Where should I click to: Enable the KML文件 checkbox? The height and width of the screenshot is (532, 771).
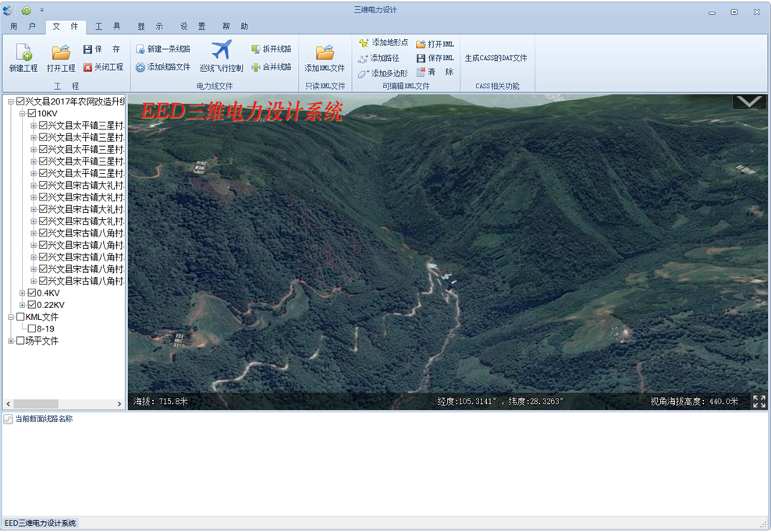click(x=20, y=317)
